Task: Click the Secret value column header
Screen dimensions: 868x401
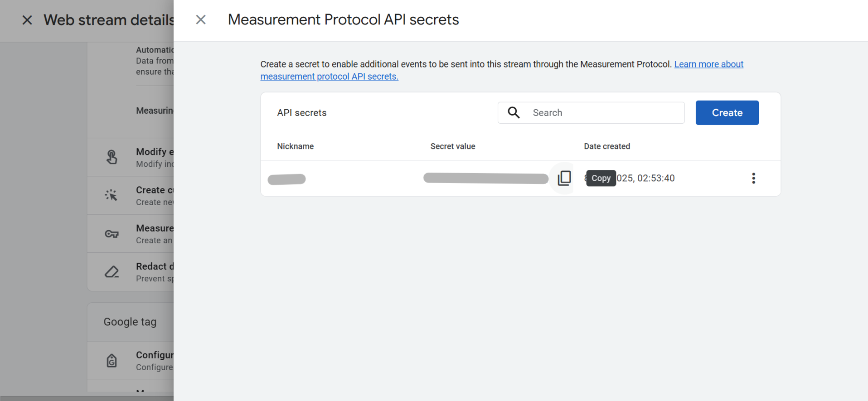Action: click(x=452, y=146)
